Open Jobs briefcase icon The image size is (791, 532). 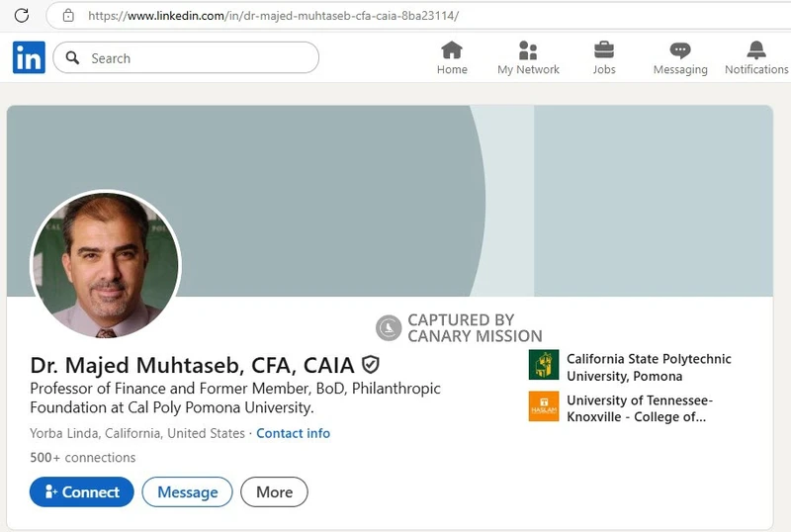pos(604,50)
